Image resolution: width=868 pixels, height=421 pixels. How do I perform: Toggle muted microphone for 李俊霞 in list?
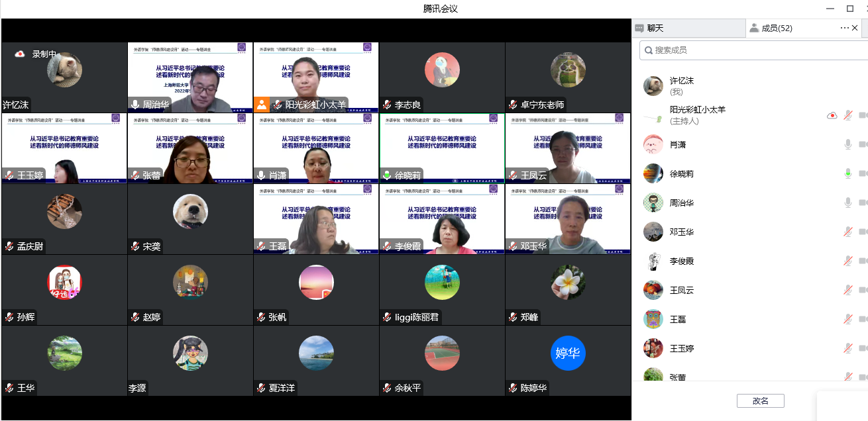click(x=847, y=261)
